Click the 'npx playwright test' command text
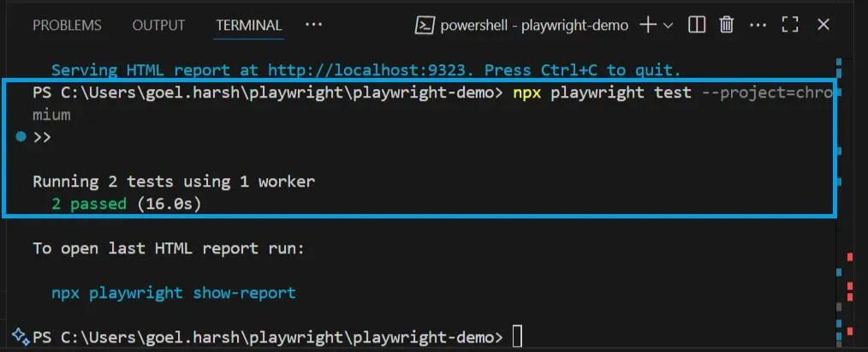 [x=603, y=92]
